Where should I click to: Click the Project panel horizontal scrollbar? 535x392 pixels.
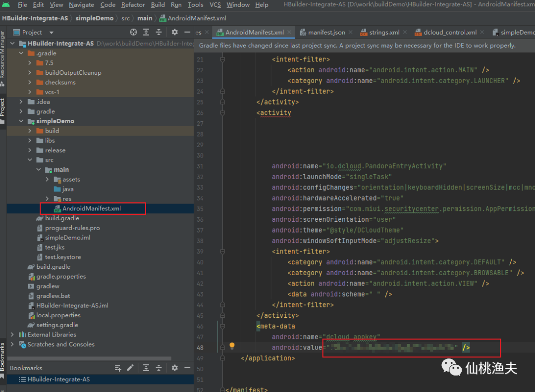(x=89, y=358)
